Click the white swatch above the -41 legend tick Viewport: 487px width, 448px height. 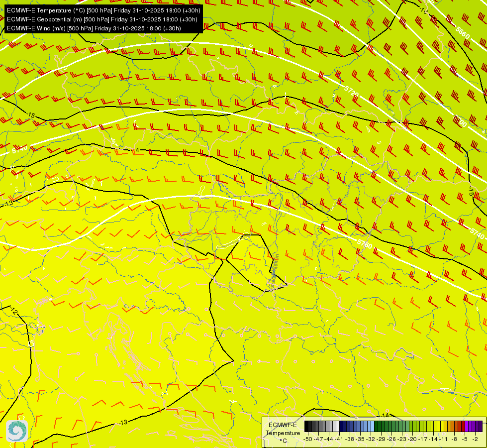pos(338,426)
